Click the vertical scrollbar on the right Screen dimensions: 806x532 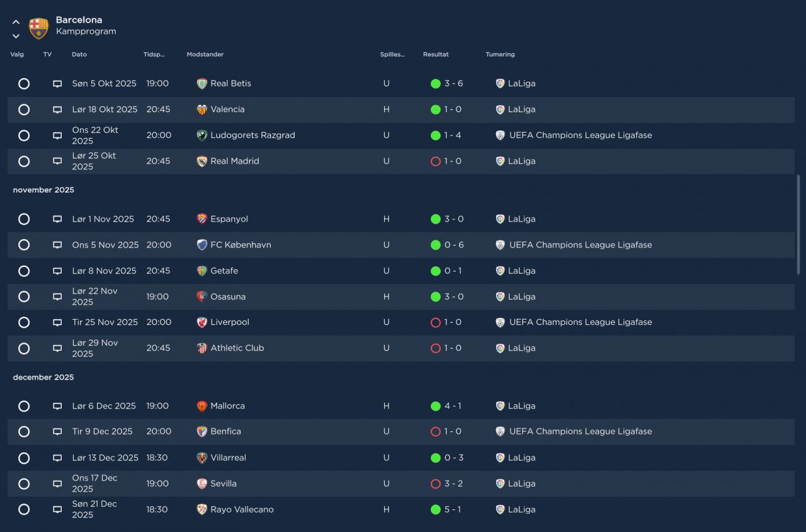pos(799,224)
